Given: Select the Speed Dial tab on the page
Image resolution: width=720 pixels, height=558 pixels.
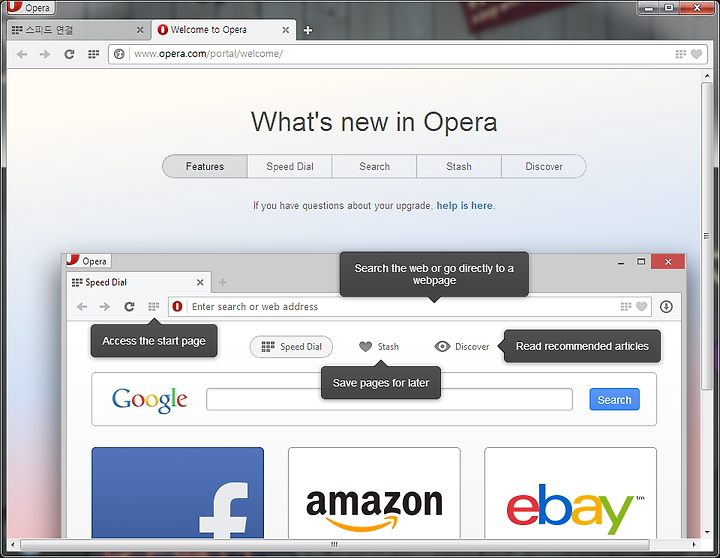Looking at the screenshot, I should tap(290, 166).
